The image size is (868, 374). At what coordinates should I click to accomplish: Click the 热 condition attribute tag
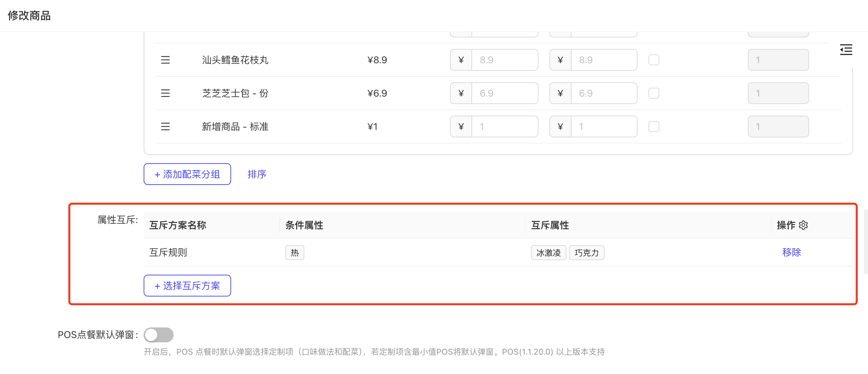[294, 253]
